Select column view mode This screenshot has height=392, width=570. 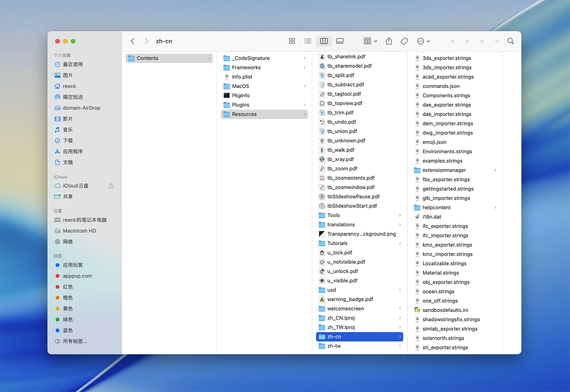[324, 41]
